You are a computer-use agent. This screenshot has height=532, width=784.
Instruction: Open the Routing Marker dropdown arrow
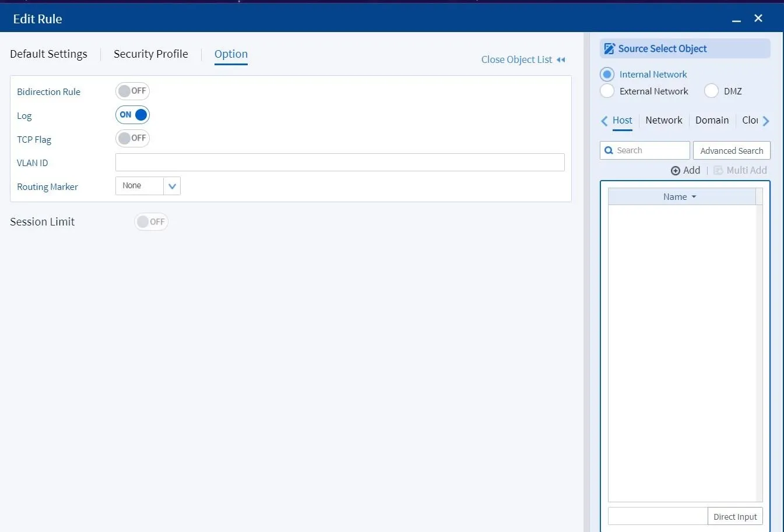pos(172,186)
